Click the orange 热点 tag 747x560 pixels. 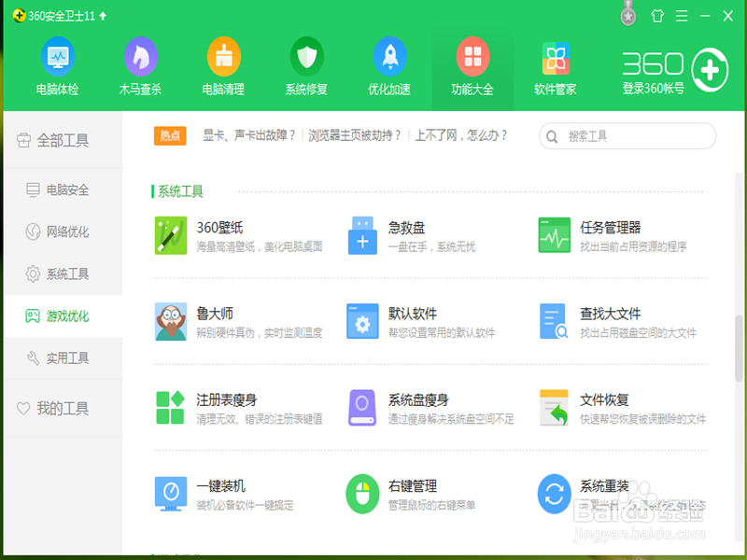170,135
